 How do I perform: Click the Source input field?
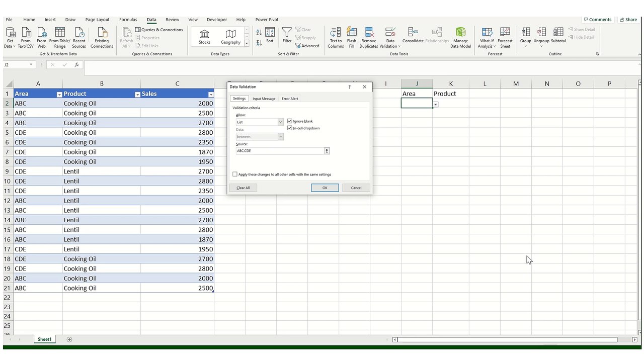[x=280, y=151]
